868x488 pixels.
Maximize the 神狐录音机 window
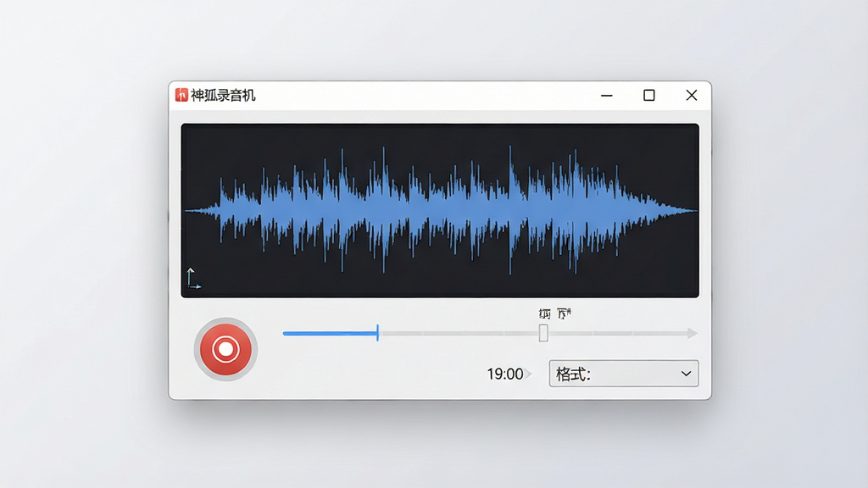[649, 95]
